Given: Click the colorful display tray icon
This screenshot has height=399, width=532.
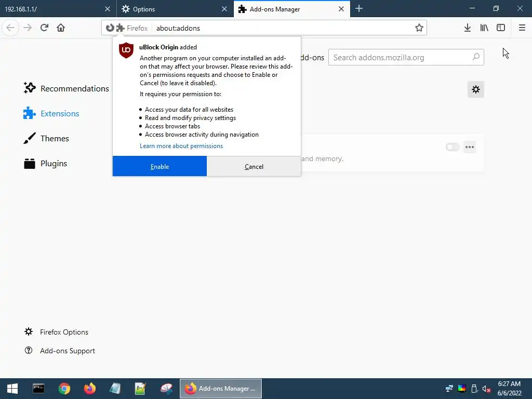Looking at the screenshot, I should coord(462,389).
